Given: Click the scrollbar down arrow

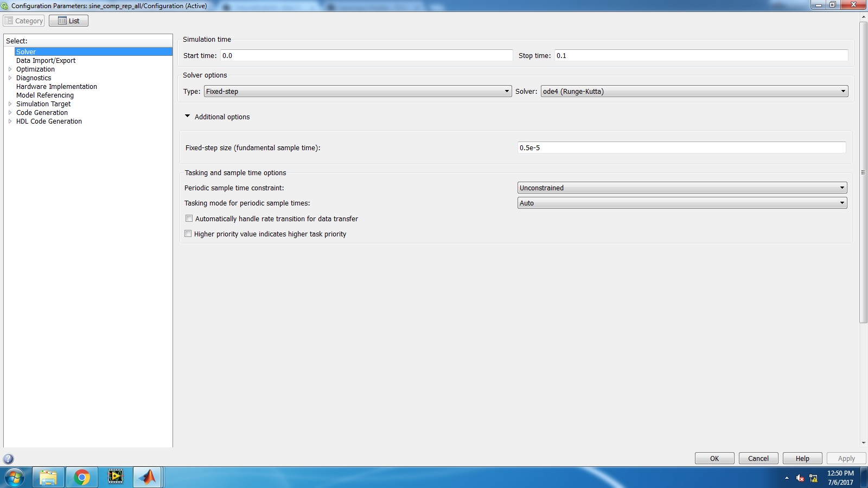Looking at the screenshot, I should (863, 443).
